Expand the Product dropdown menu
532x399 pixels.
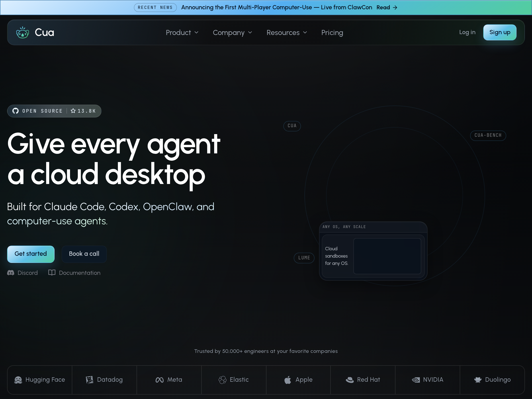[182, 32]
